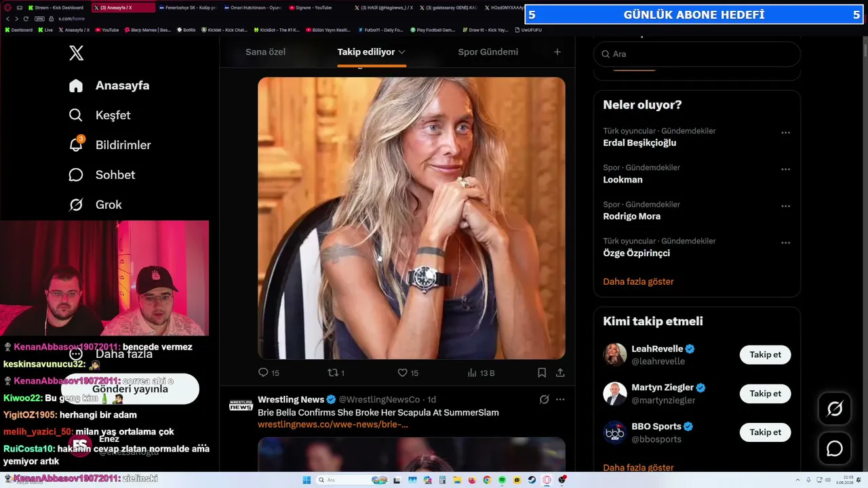Bookmark the photo post

[542, 373]
